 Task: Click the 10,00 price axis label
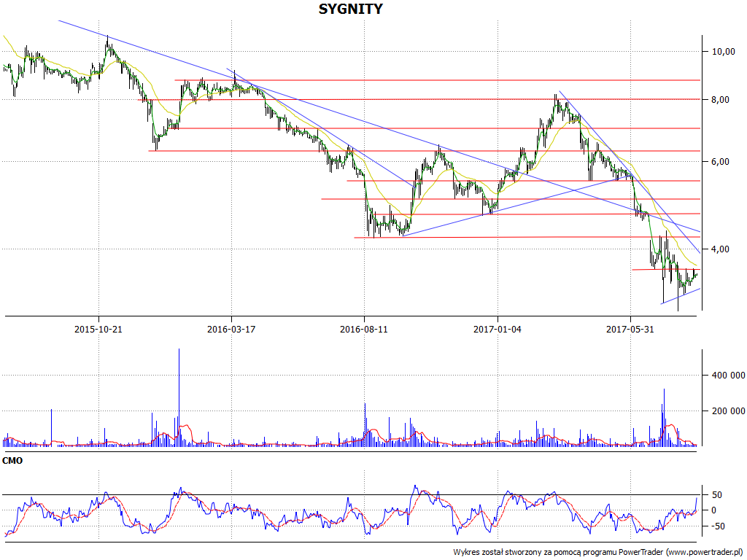[723, 52]
